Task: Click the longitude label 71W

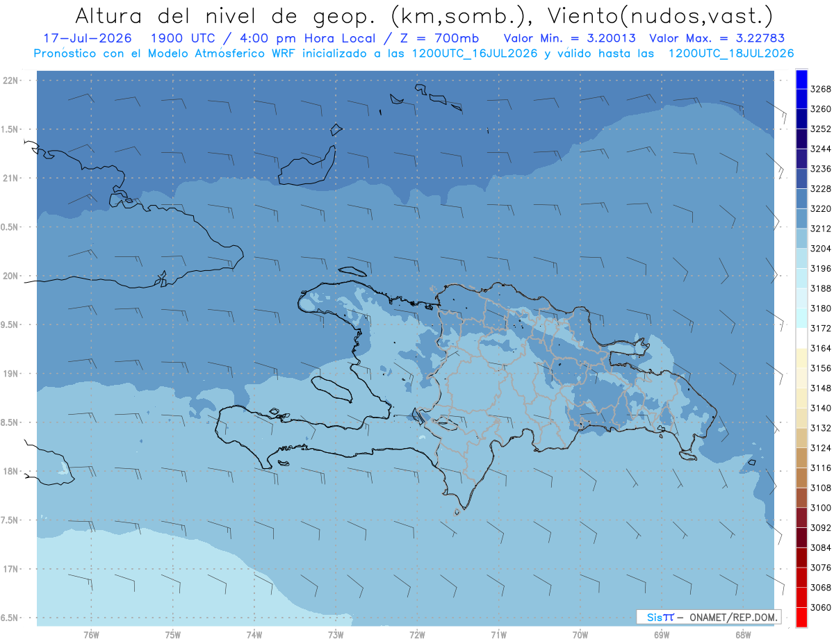Action: (498, 635)
